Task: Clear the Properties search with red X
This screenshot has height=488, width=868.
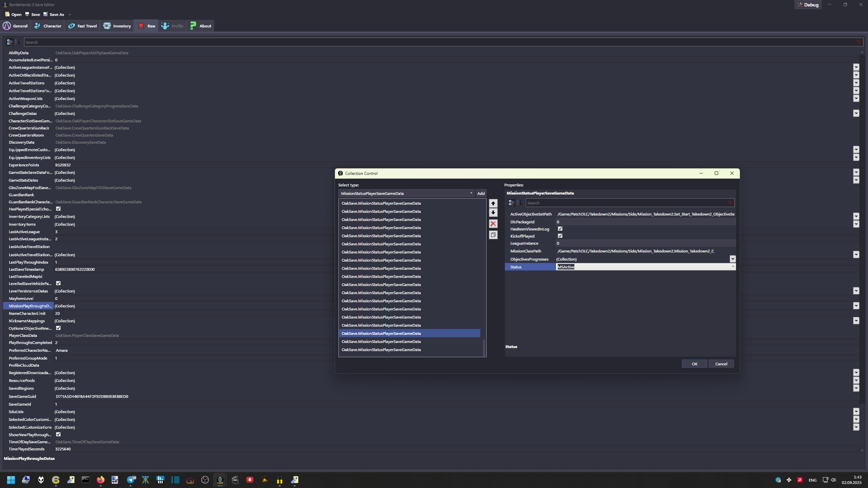Action: tap(730, 203)
